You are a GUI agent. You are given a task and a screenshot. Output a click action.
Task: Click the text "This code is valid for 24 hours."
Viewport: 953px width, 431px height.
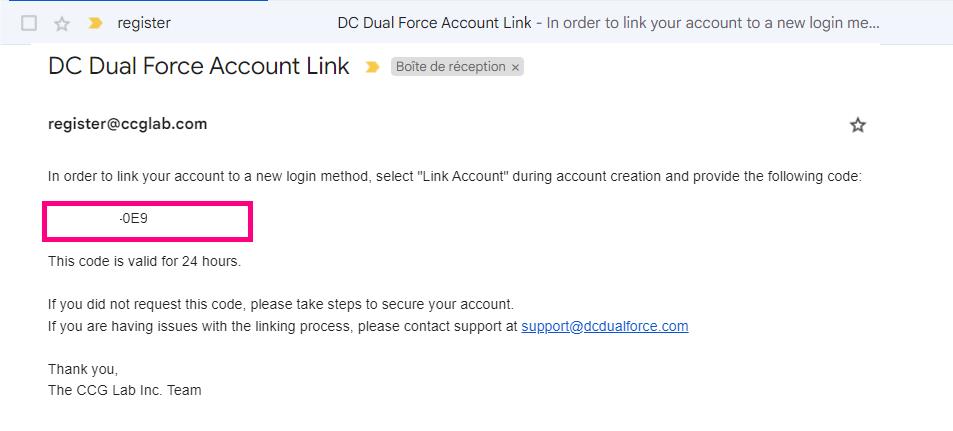pyautogui.click(x=145, y=262)
